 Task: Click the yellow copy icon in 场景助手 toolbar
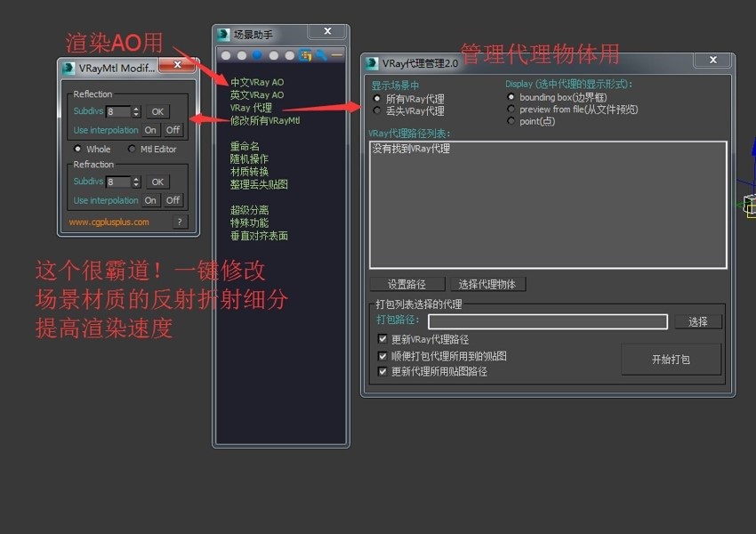pos(305,55)
